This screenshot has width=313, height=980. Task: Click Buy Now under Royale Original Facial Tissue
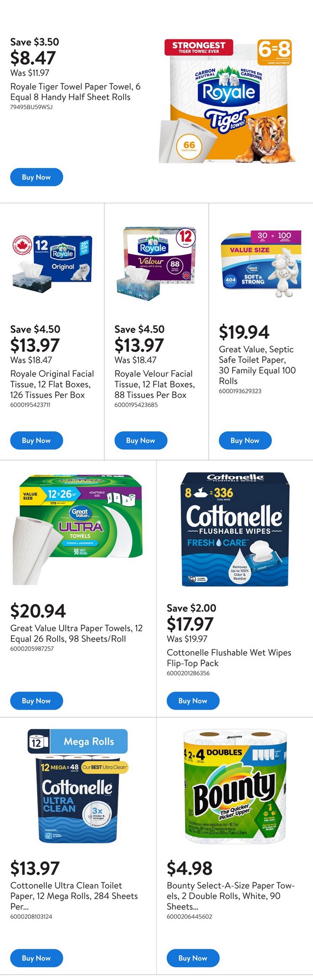point(36,441)
